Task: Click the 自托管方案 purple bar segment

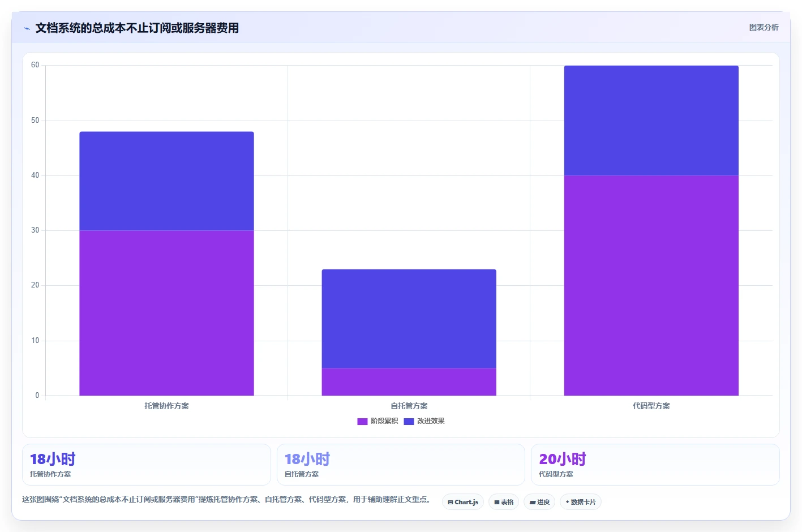Action: (x=409, y=382)
